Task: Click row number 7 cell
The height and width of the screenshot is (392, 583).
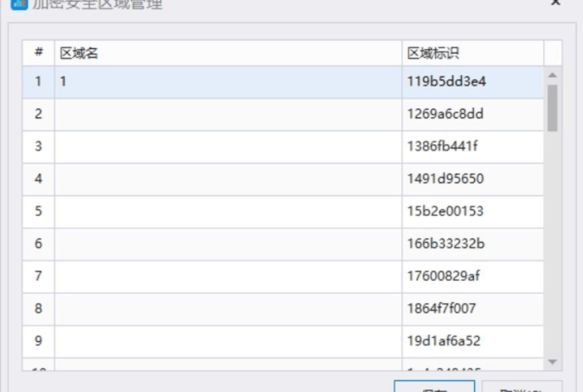Action: [x=38, y=277]
